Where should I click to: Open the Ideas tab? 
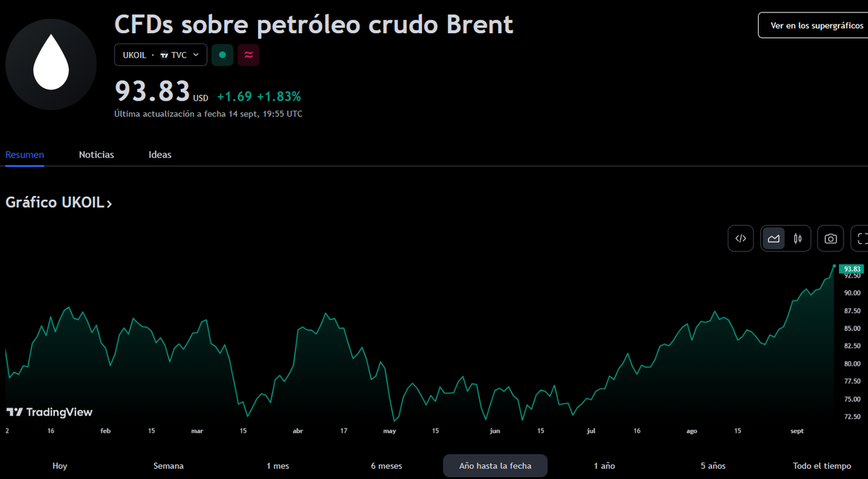coord(160,155)
